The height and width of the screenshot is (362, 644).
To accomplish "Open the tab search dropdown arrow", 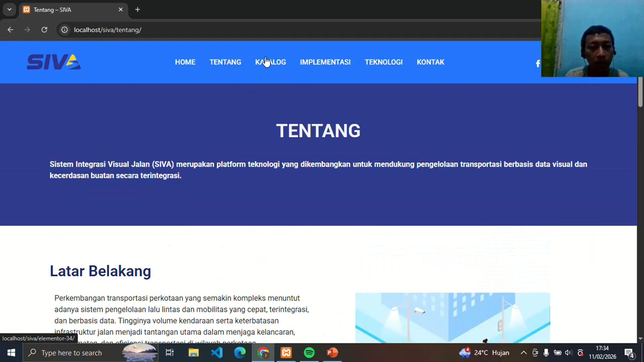I will pyautogui.click(x=9, y=9).
